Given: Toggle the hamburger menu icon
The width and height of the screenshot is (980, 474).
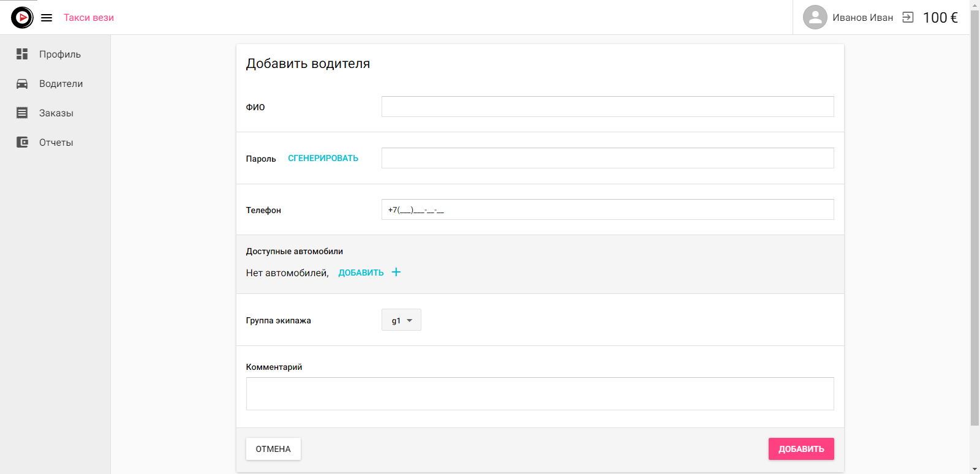Looking at the screenshot, I should 47,18.
